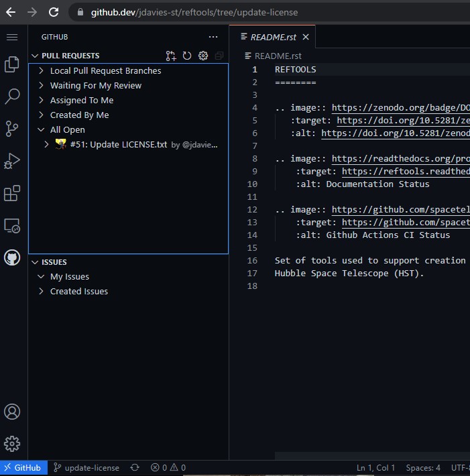
Task: Click the browser forward arrow
Action: point(32,12)
